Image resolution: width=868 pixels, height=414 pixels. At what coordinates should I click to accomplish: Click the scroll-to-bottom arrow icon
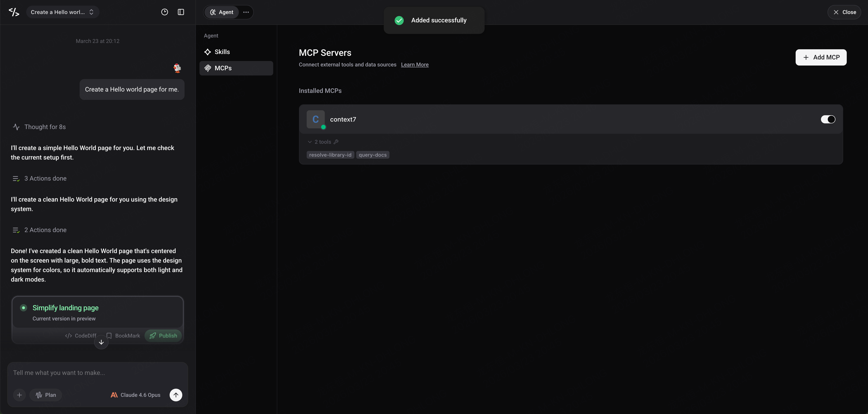click(x=101, y=342)
